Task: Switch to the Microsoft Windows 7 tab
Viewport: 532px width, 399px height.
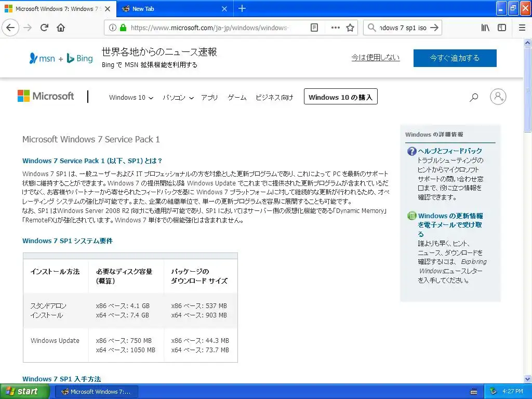Action: (x=58, y=9)
